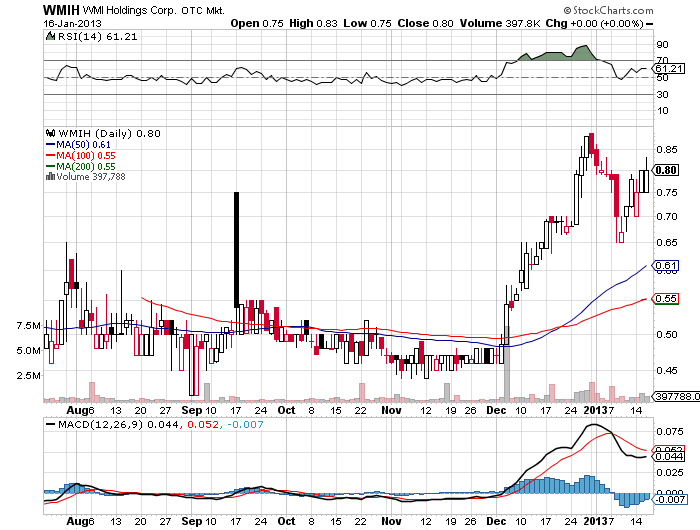Click the 7.5M volume axis label

pyautogui.click(x=29, y=326)
